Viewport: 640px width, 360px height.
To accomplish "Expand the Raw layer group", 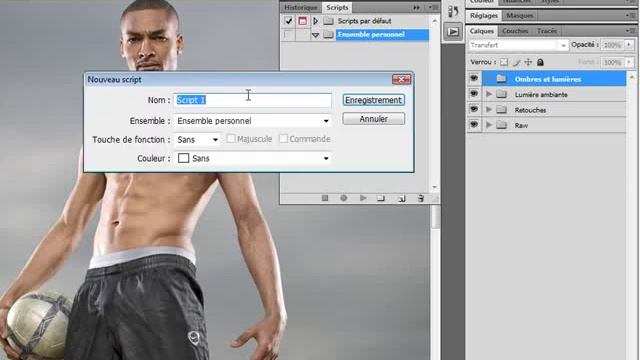I will (489, 125).
